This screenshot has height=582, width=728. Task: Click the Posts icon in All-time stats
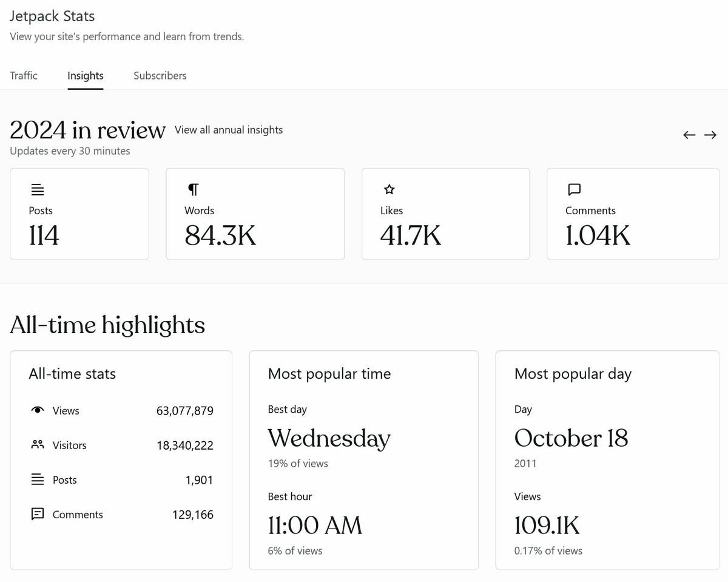pyautogui.click(x=37, y=479)
